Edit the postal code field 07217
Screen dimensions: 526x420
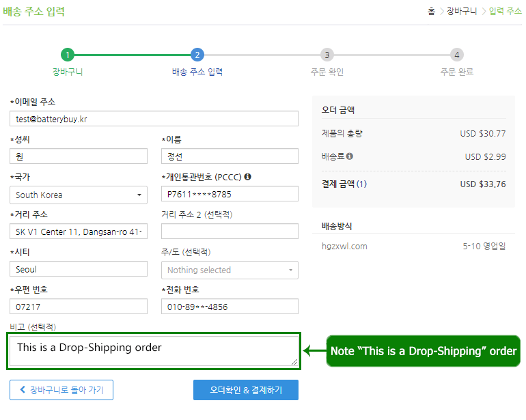pyautogui.click(x=79, y=307)
